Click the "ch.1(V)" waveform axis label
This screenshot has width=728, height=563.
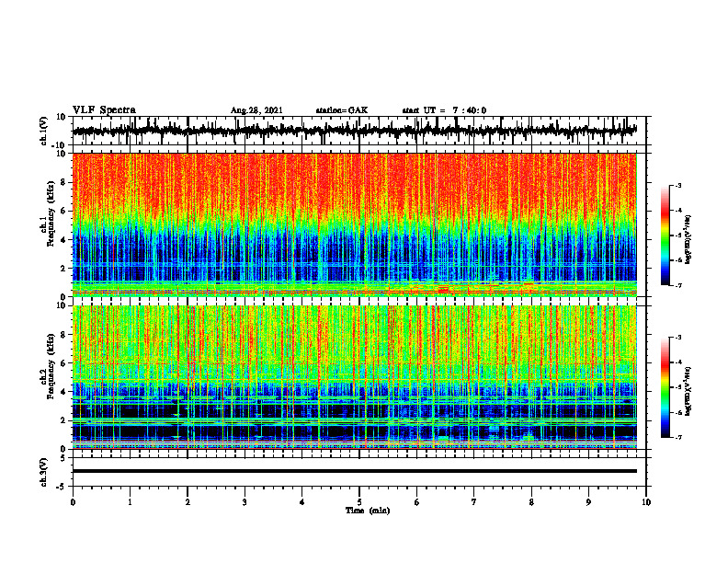tap(44, 131)
